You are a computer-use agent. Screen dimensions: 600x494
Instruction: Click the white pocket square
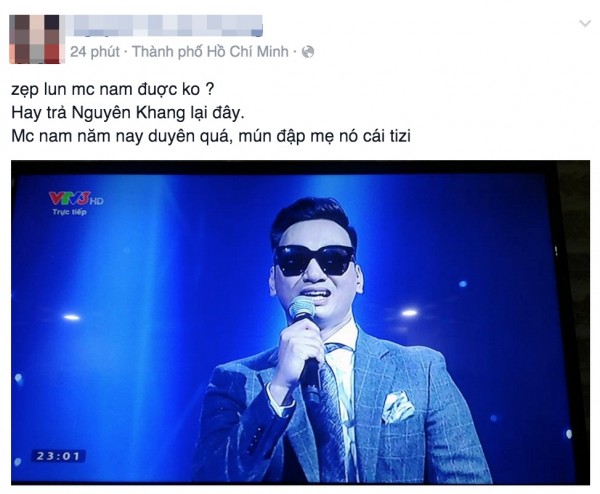[x=398, y=406]
